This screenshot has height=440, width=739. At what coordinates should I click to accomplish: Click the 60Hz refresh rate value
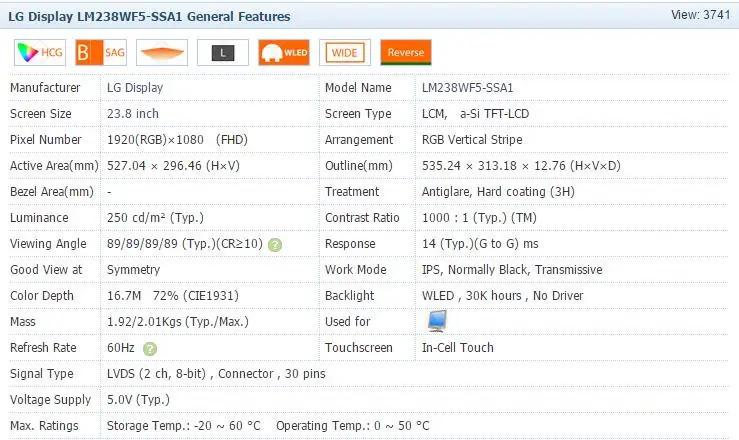121,348
